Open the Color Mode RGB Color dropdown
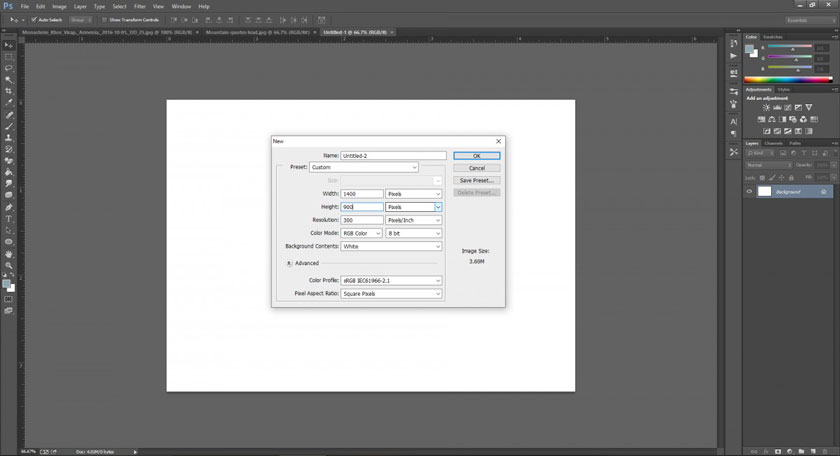Image resolution: width=840 pixels, height=456 pixels. pos(362,233)
